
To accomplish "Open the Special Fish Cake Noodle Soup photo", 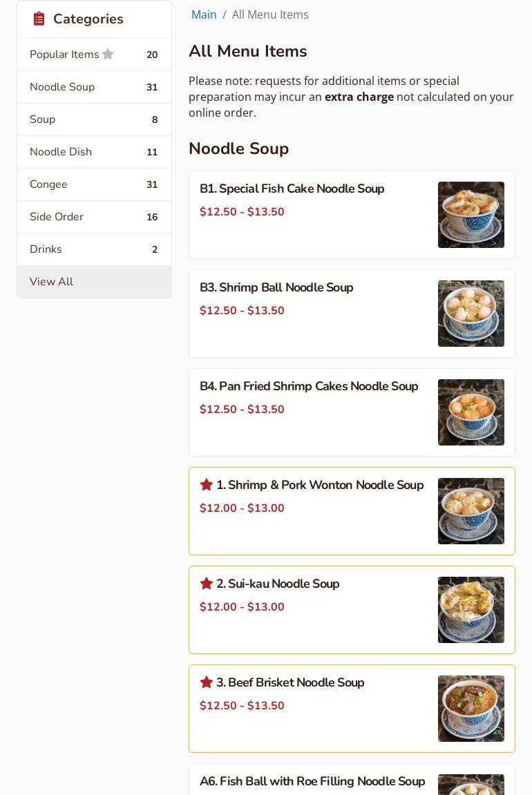I will (471, 215).
